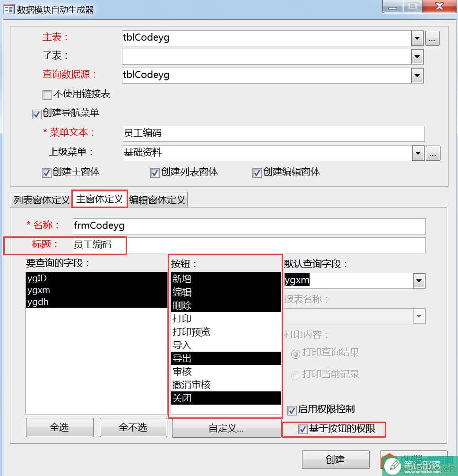Expand the disabled 报表名称 dropdown

[419, 316]
